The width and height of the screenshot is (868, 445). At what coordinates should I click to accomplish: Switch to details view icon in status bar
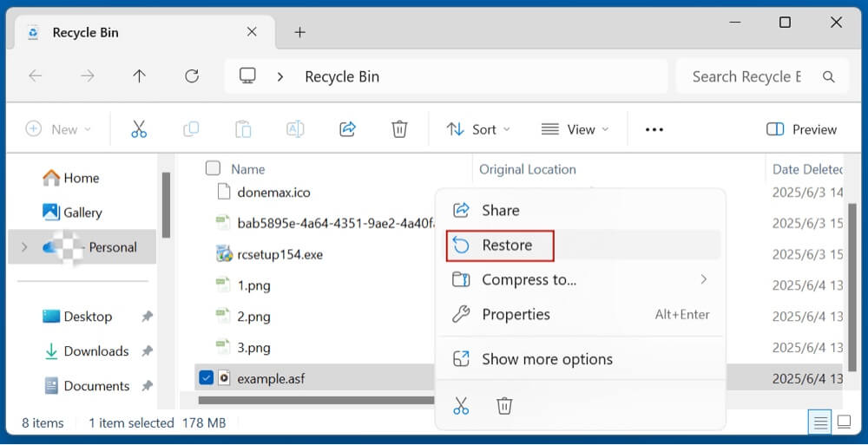(x=819, y=422)
